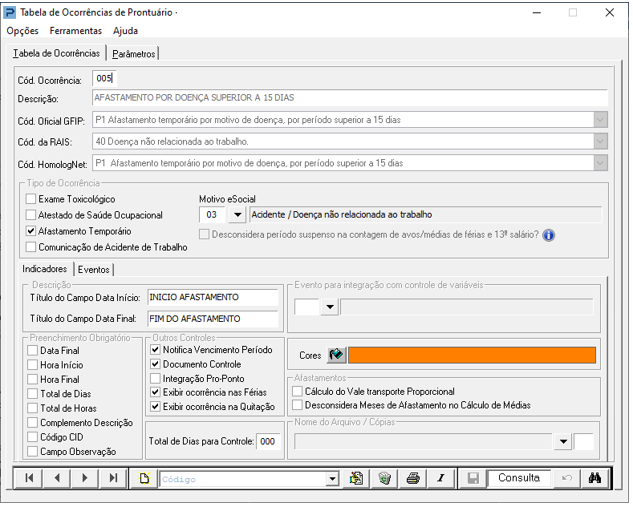Open the Ferramentas menu
Image resolution: width=633 pixels, height=509 pixels.
click(75, 31)
